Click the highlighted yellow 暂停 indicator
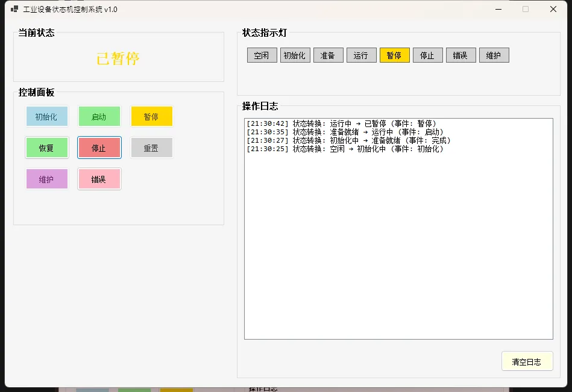Screen dimensions: 572x392 (x=394, y=55)
